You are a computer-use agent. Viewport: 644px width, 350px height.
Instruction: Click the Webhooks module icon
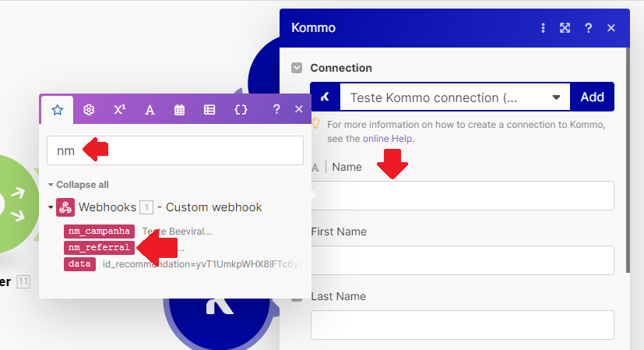pyautogui.click(x=65, y=207)
